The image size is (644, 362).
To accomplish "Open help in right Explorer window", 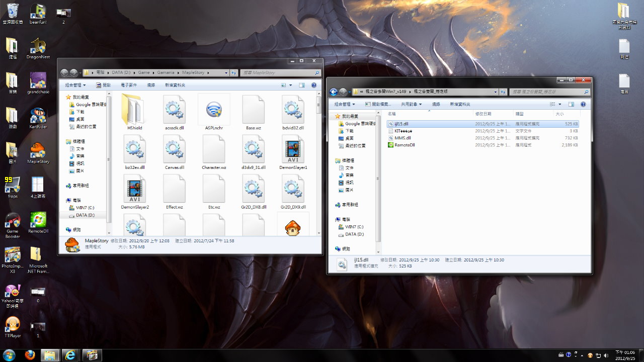I will click(583, 104).
